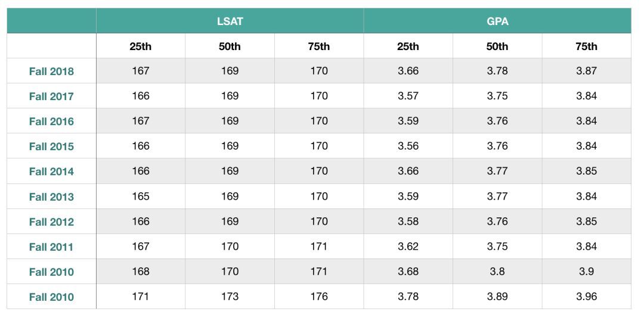Click the Fall 2012 row header

(51, 222)
